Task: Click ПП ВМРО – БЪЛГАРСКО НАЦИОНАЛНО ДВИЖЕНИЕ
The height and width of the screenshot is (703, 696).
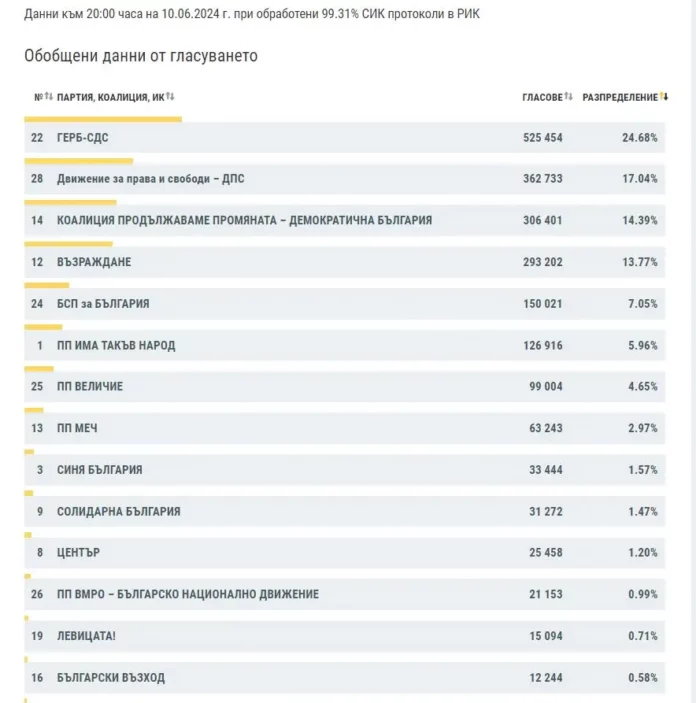Action: pyautogui.click(x=188, y=594)
